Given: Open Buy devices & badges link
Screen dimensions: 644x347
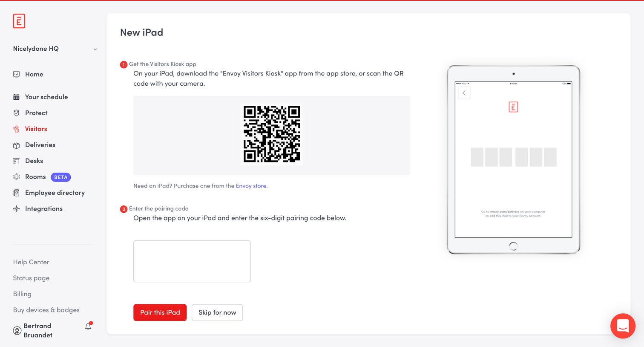Looking at the screenshot, I should tap(46, 310).
